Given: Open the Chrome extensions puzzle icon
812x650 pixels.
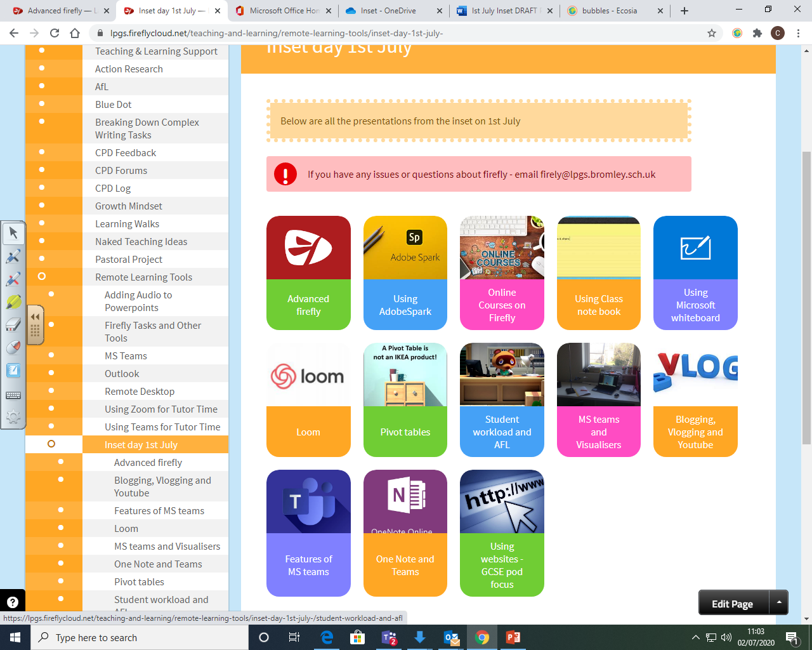Looking at the screenshot, I should pyautogui.click(x=757, y=33).
